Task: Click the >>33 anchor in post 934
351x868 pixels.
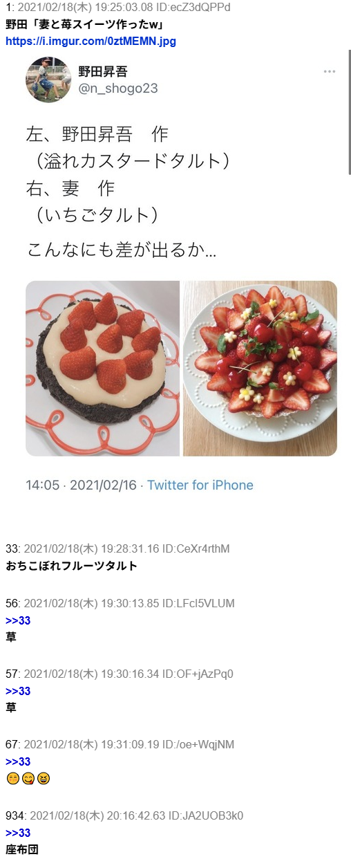Action: [18, 833]
